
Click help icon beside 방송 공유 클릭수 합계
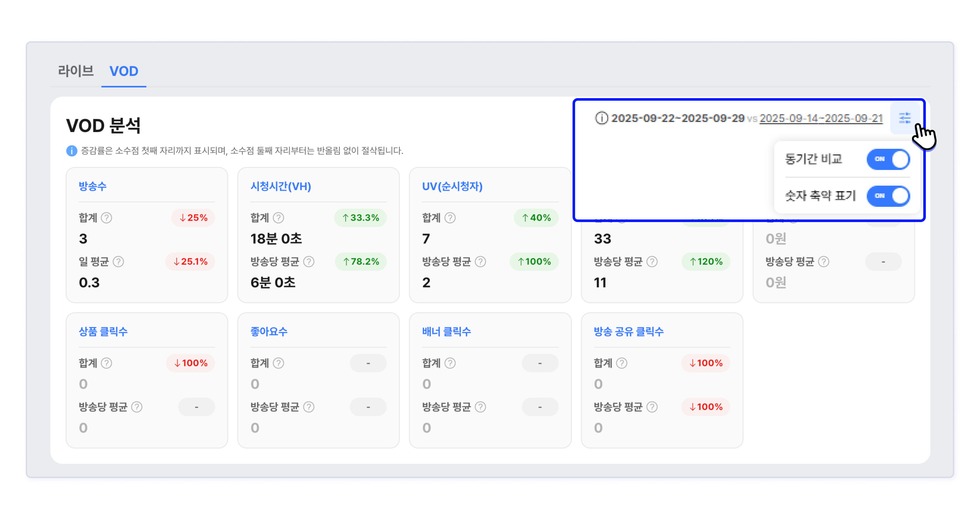point(622,363)
